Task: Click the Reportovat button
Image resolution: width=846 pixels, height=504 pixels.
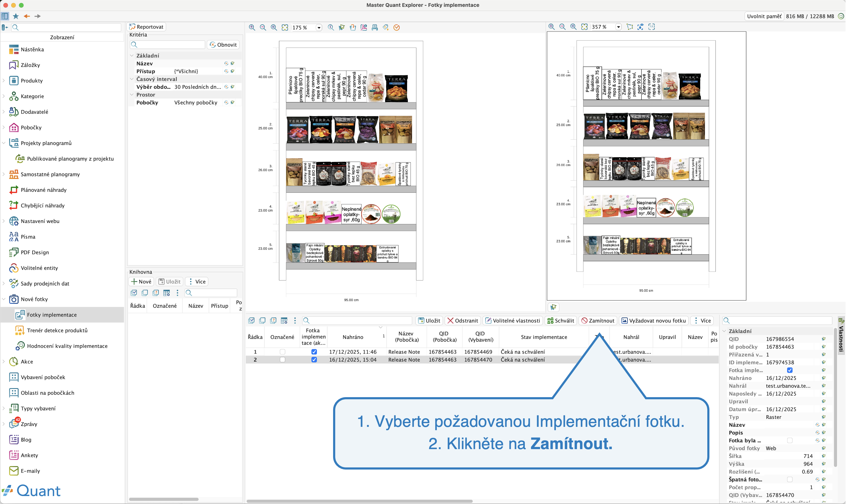Action: click(146, 27)
